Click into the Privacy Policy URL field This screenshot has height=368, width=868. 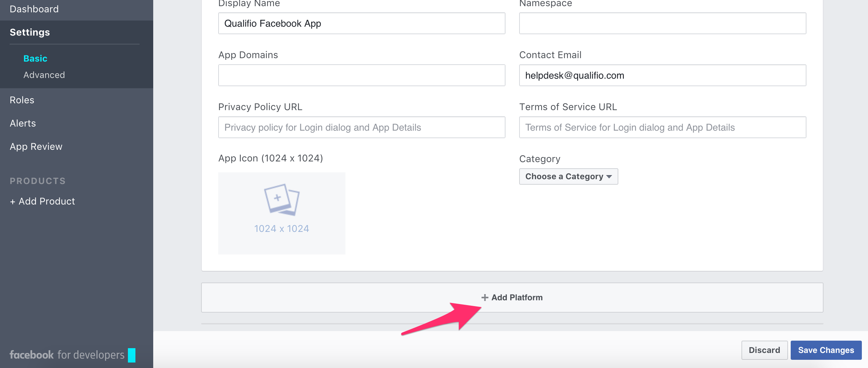[361, 127]
